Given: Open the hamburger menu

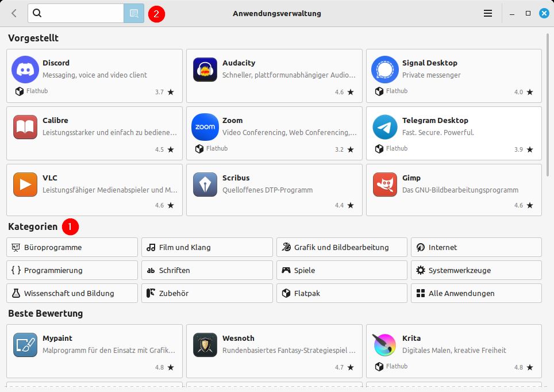Looking at the screenshot, I should (487, 13).
